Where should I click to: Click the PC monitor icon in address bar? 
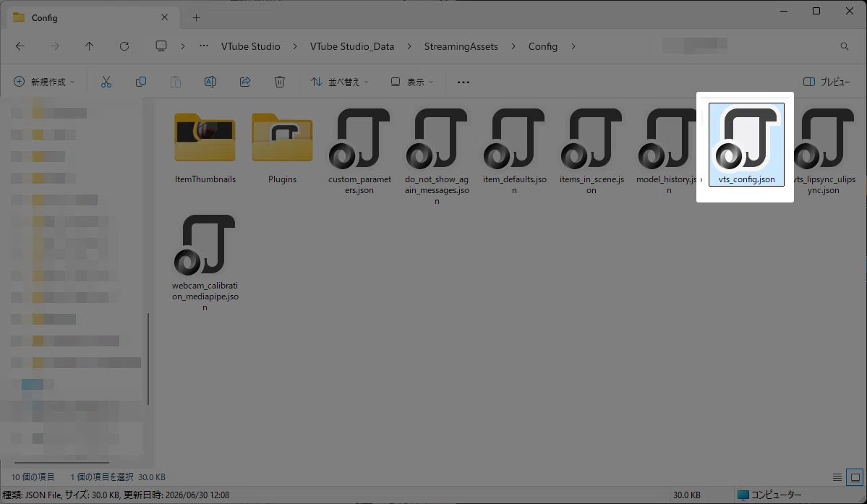(161, 46)
